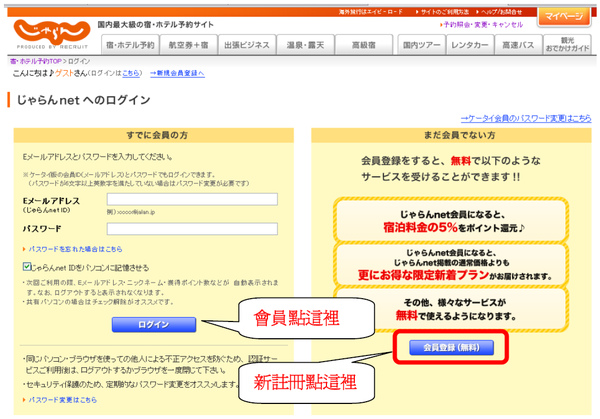
Task: Toggle the じゃらんnet ID記憶 checkbox
Action: click(x=27, y=266)
